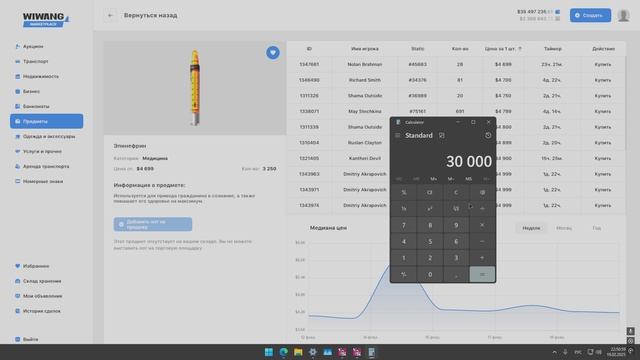
Task: Open the Calculator navigation hamburger menu
Action: 397,136
